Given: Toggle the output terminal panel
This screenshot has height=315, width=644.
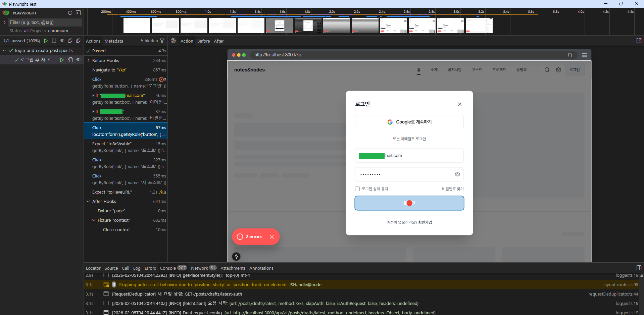Looking at the screenshot, I should (78, 13).
